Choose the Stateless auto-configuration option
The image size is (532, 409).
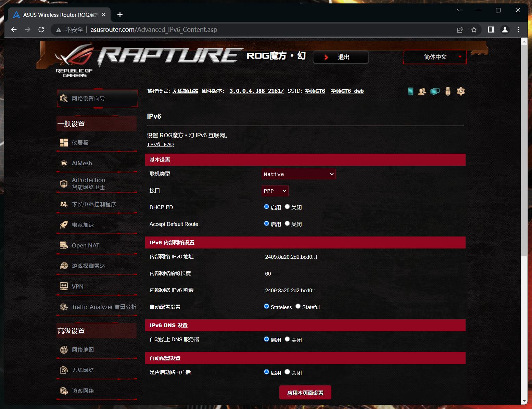266,306
